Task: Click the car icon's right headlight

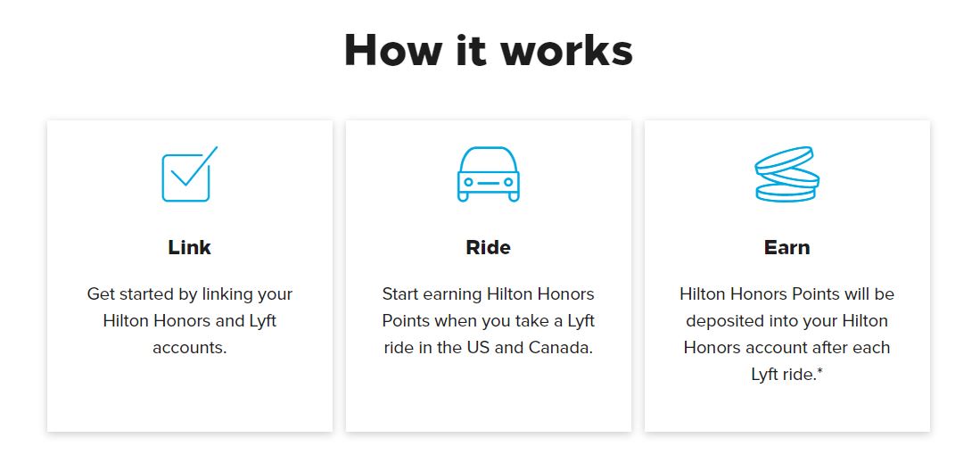Action: tap(508, 182)
